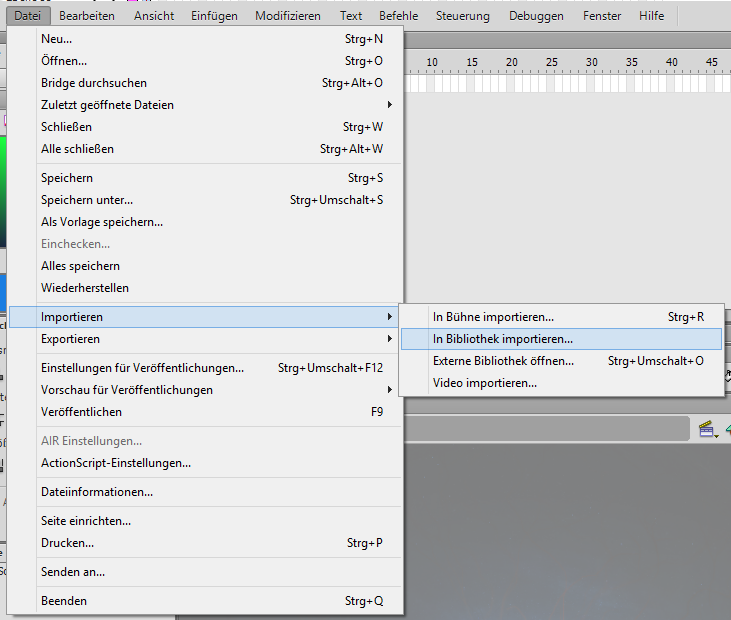Open the Debuggen menu
Image resolution: width=731 pixels, height=620 pixels.
[x=536, y=16]
